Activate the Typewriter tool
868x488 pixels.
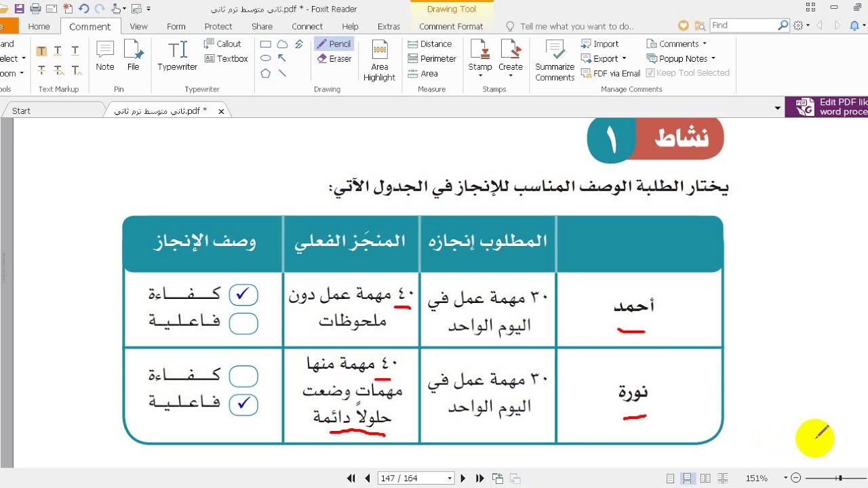pos(177,56)
